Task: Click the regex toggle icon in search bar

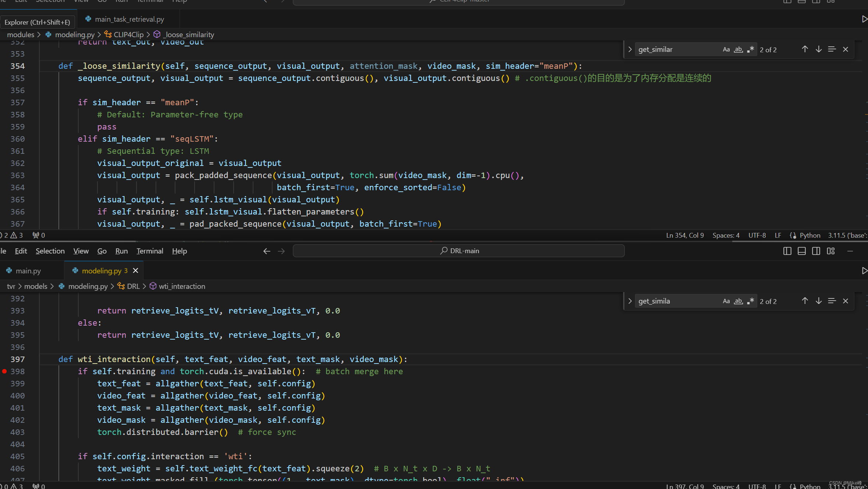Action: tap(750, 50)
